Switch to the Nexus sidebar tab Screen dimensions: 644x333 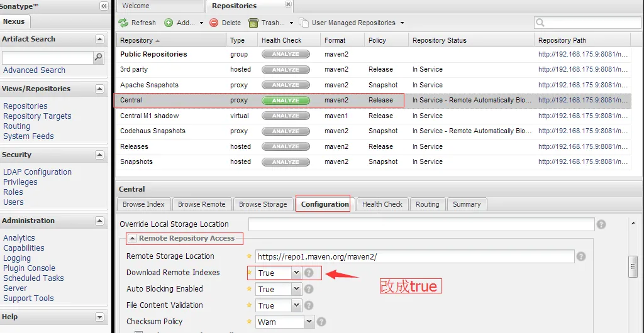click(14, 22)
